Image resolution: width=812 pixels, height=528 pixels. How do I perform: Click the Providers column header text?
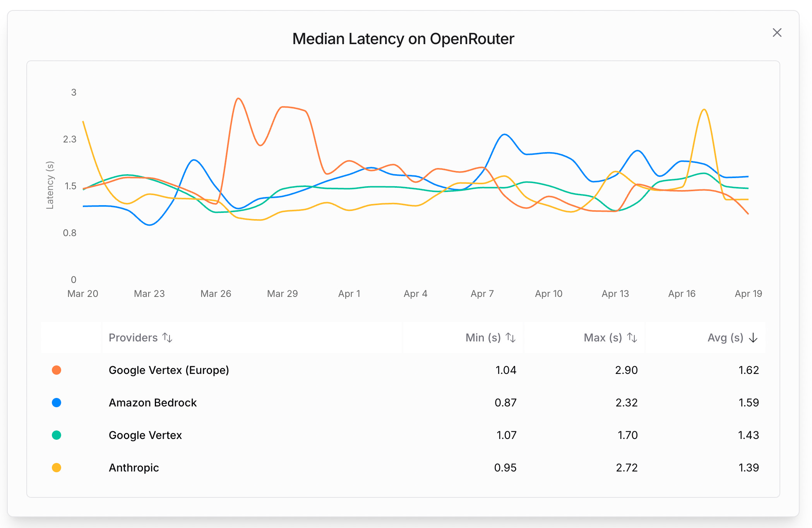[x=133, y=338]
